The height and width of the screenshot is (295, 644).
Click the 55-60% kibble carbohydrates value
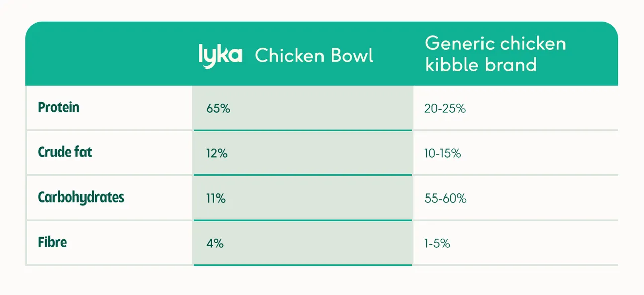445,199
